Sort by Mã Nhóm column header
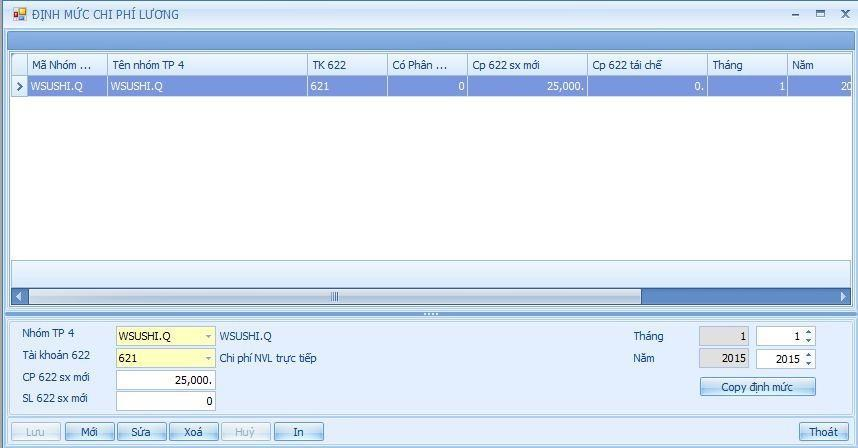 point(67,65)
